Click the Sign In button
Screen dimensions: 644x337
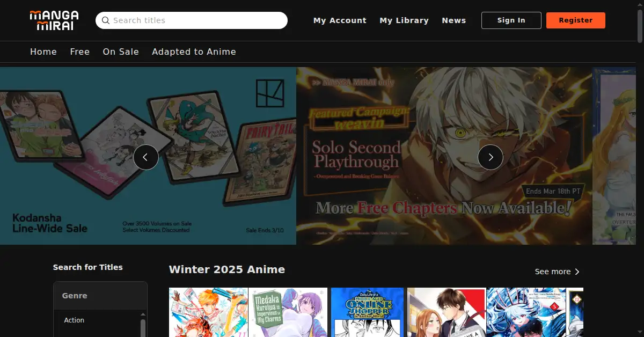pyautogui.click(x=511, y=20)
